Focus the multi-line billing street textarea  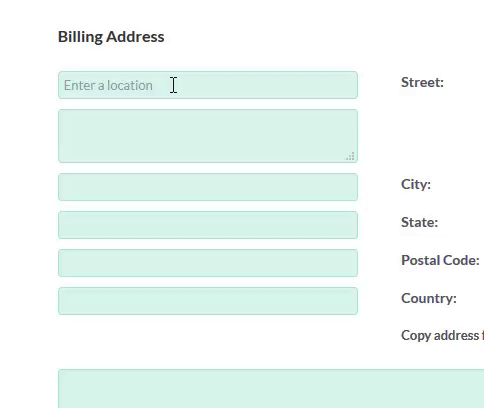pos(208,136)
